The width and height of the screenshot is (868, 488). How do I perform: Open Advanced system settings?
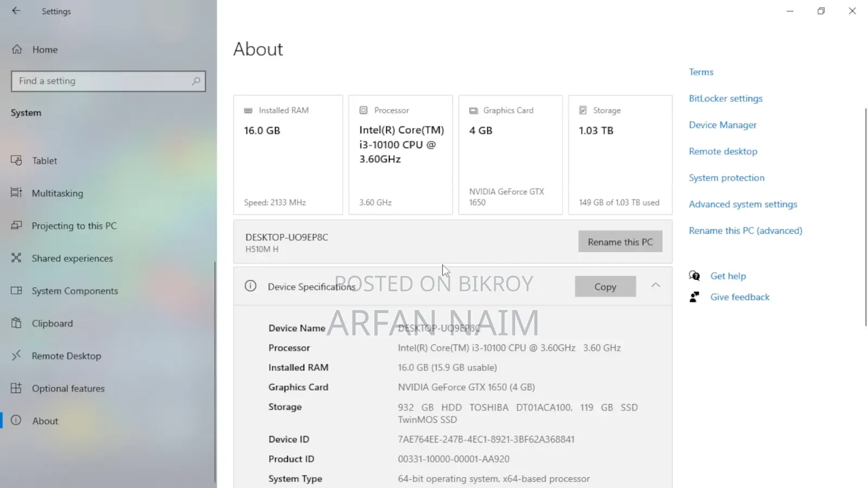[743, 204]
